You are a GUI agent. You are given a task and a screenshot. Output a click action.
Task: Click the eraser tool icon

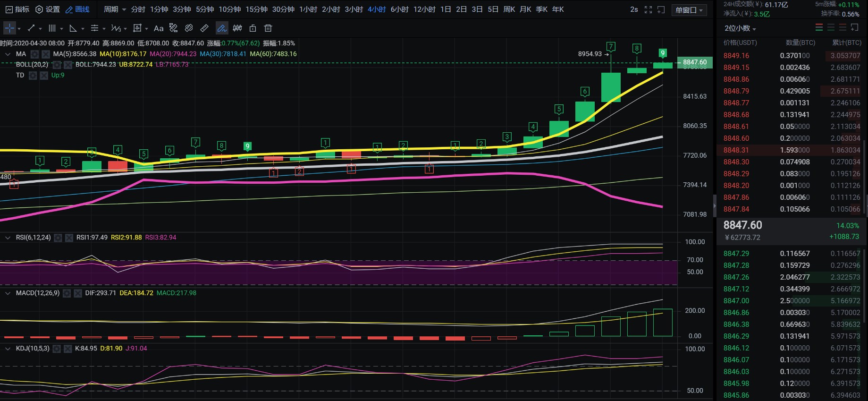[189, 28]
